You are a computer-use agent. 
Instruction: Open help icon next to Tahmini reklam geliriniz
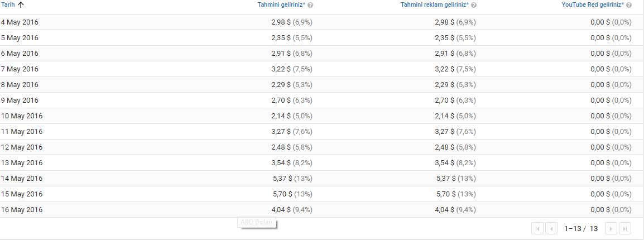(474, 6)
